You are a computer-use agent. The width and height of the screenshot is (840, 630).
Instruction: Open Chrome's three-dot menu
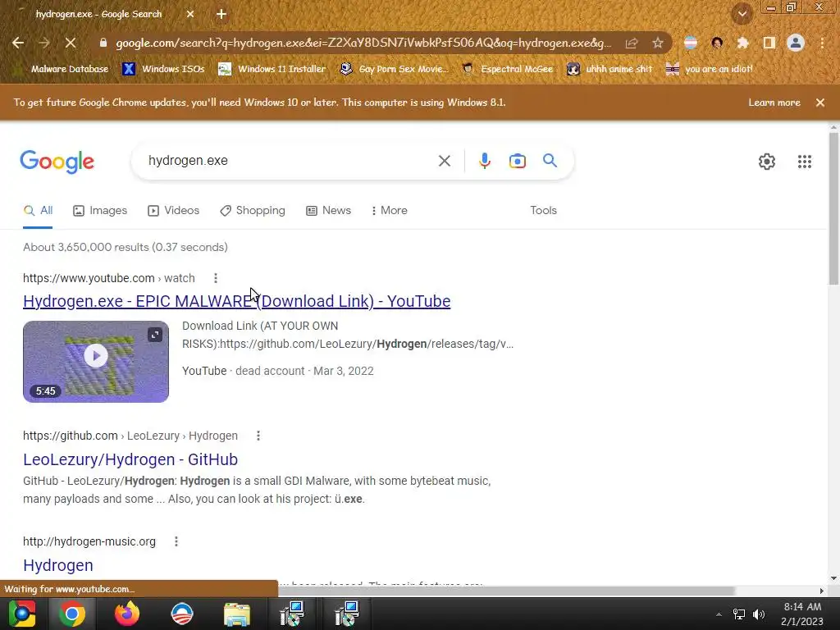pos(822,43)
